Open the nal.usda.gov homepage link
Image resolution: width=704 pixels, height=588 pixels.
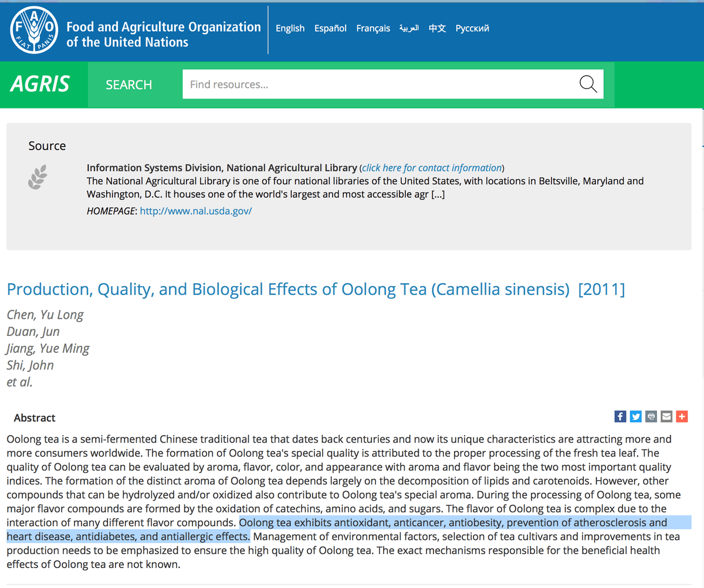click(196, 210)
